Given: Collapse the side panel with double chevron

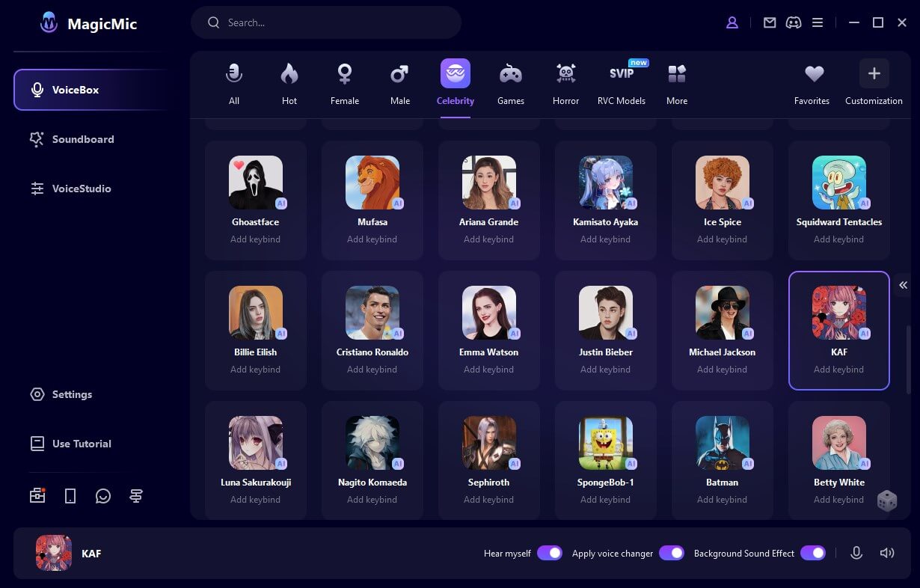Looking at the screenshot, I should click(903, 285).
